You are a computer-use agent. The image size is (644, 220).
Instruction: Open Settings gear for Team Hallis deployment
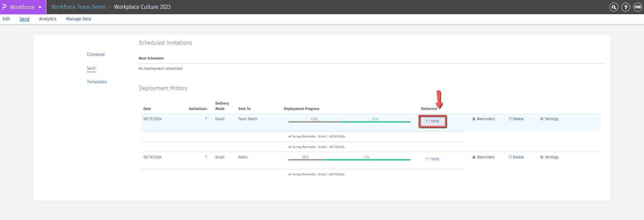542,119
